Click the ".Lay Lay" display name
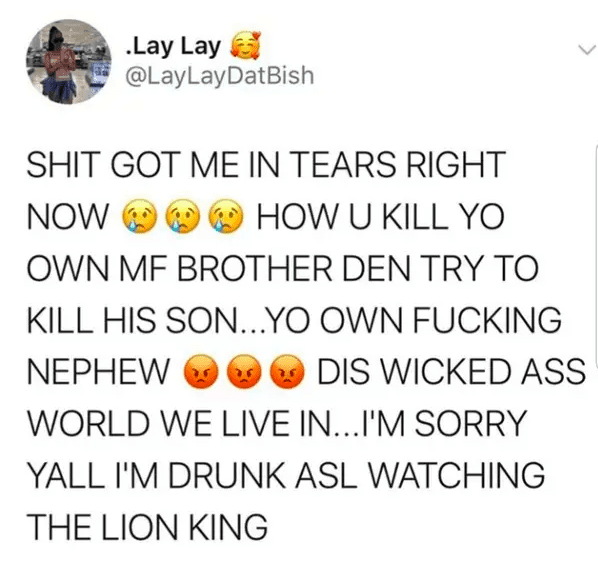The height and width of the screenshot is (573, 598). (x=174, y=47)
